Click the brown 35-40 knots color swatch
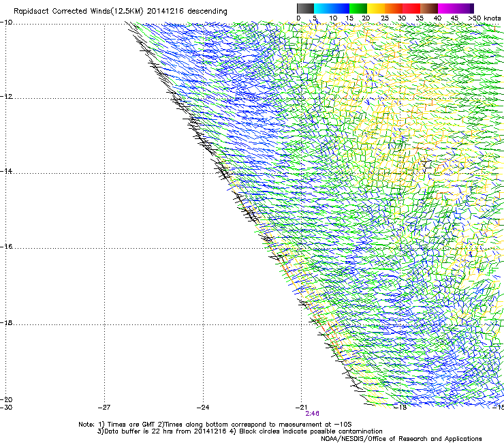The height and width of the screenshot is (443, 504). tap(429, 8)
